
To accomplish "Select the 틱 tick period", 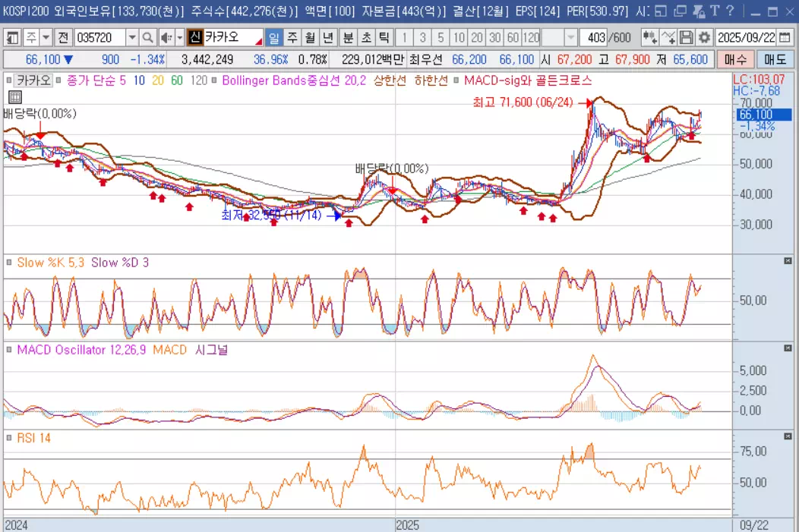I will click(384, 38).
